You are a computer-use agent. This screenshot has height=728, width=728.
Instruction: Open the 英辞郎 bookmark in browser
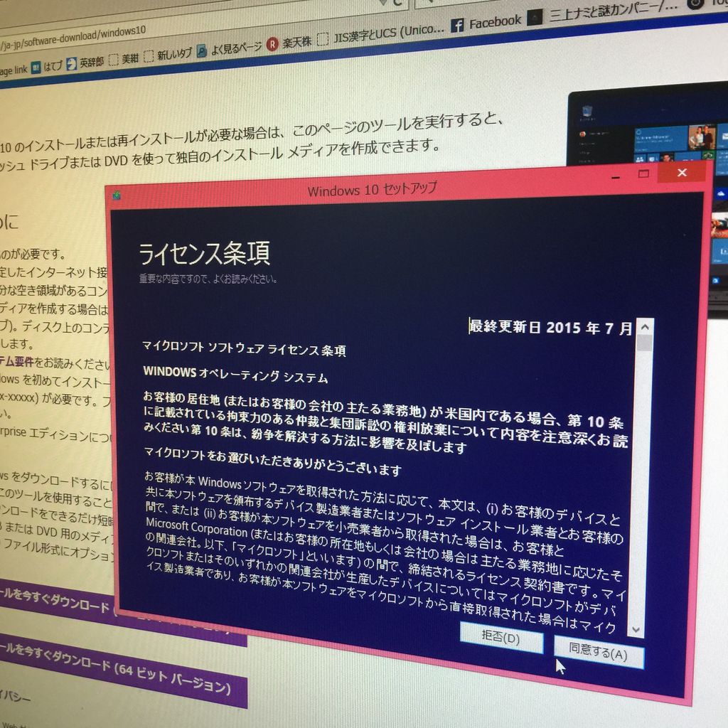point(85,63)
